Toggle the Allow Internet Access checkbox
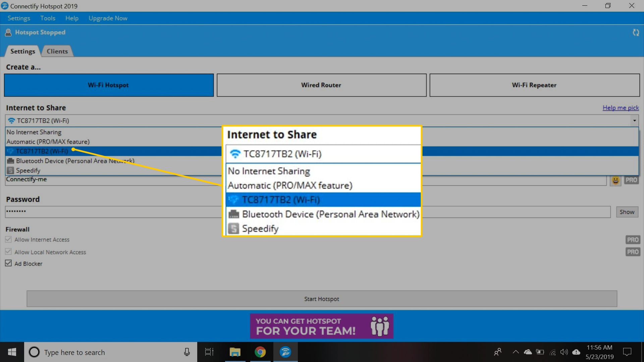 click(8, 240)
